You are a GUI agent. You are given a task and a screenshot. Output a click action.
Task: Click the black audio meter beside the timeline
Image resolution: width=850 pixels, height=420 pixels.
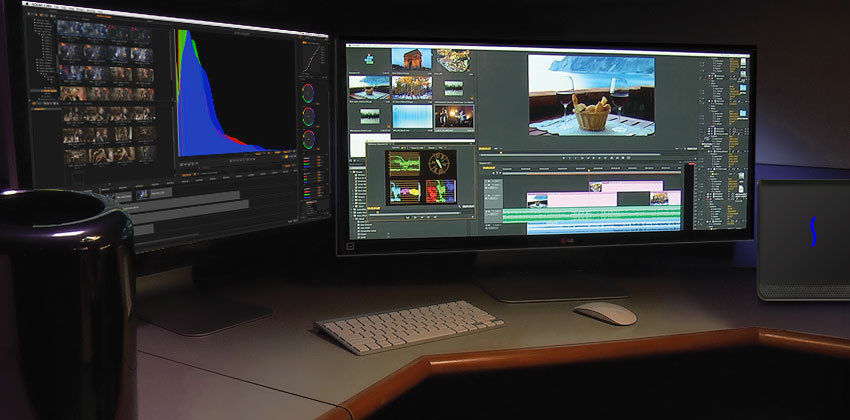[688, 198]
